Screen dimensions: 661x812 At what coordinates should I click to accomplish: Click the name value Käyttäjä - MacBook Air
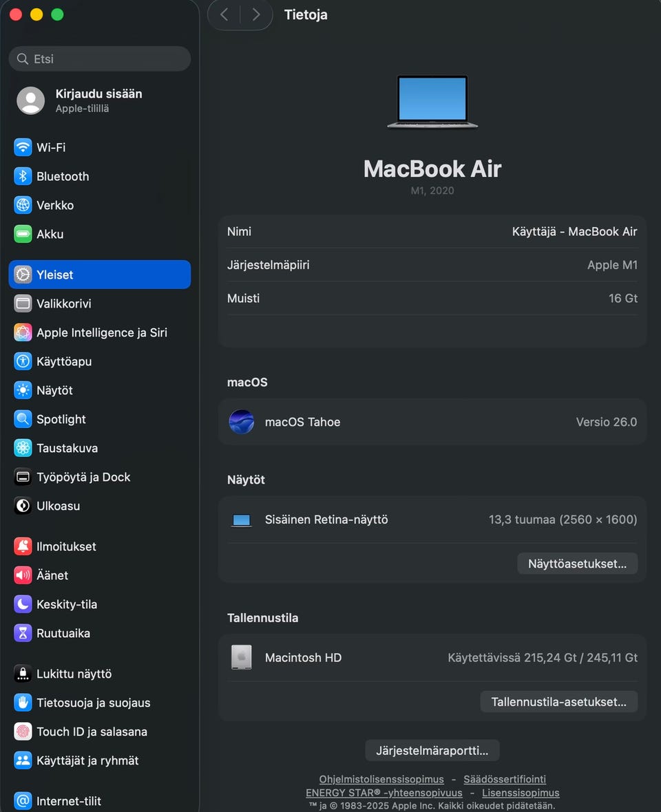pos(574,231)
